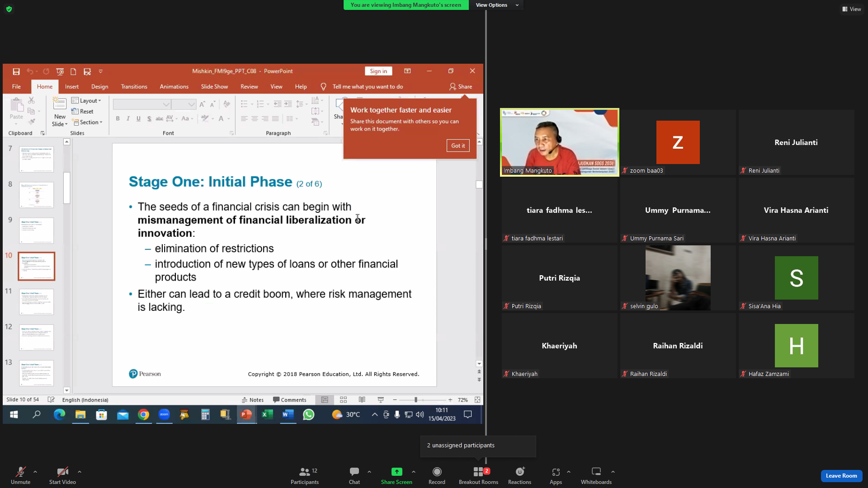868x488 pixels.
Task: Switch to the Transitions ribbon tab
Action: click(134, 87)
